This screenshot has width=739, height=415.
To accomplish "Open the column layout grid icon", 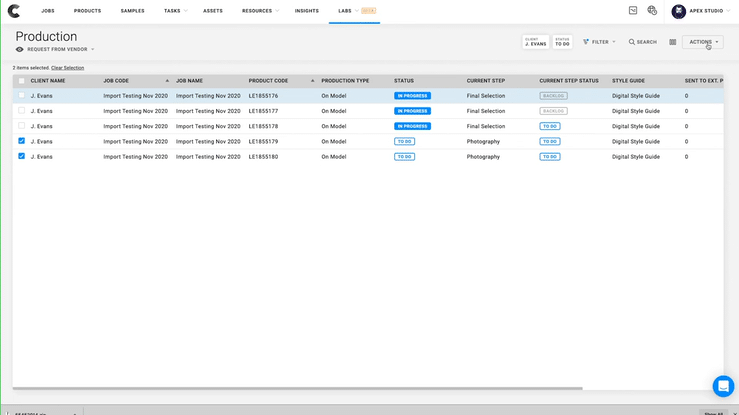I will (673, 42).
